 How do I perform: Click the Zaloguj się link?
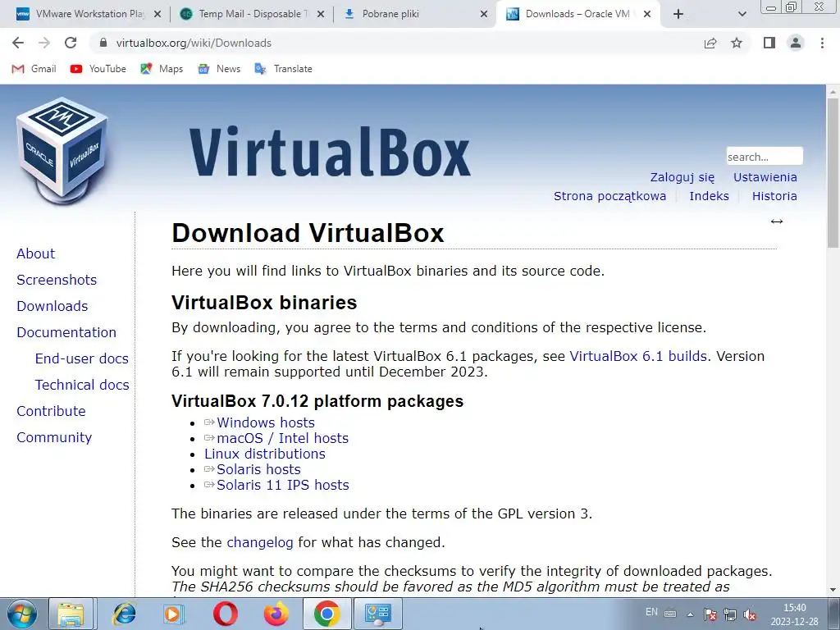[x=682, y=177]
